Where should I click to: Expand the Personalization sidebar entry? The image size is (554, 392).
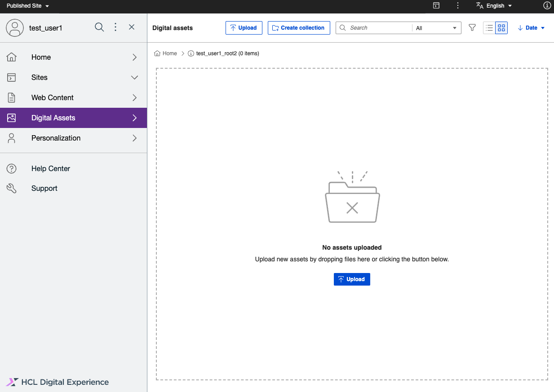pos(134,138)
